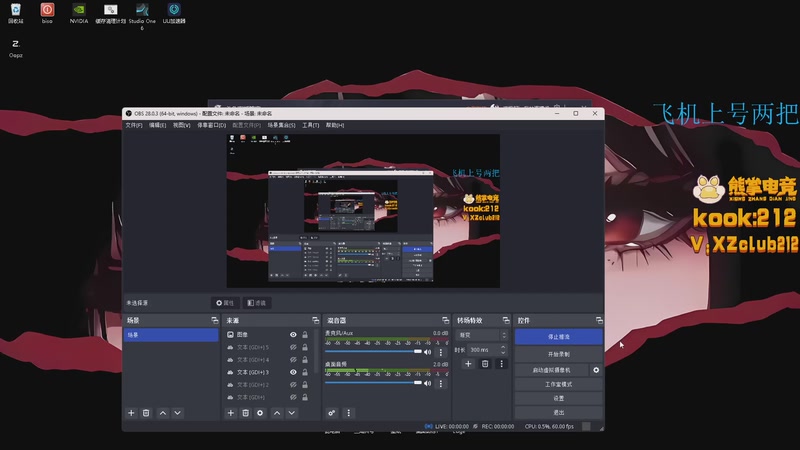Open 设置 settings button
The image size is (800, 450).
coord(559,398)
